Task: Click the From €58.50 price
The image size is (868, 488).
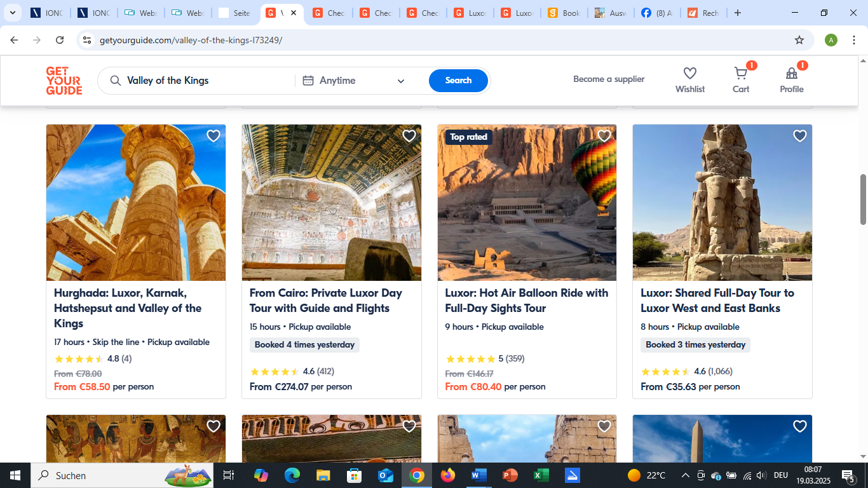Action: 82,386
